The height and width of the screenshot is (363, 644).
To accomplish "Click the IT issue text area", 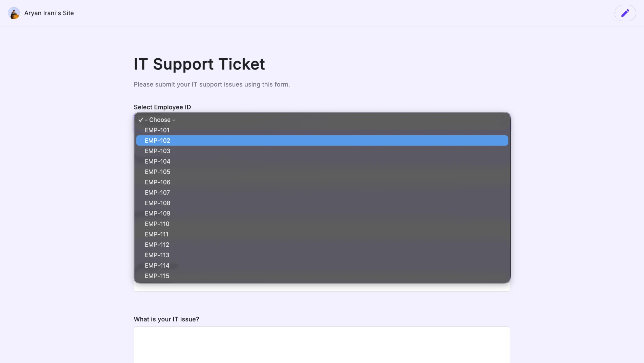I will click(x=322, y=345).
